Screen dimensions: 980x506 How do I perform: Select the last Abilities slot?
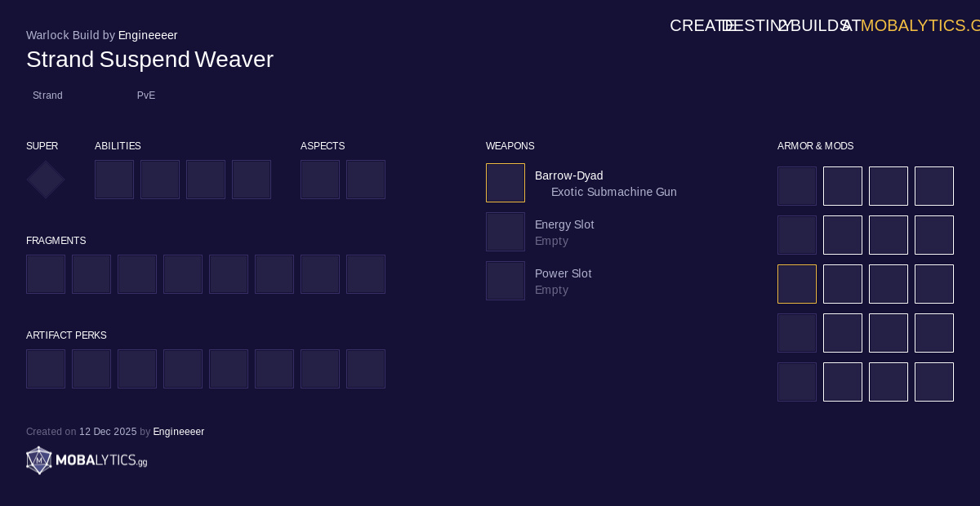252,180
